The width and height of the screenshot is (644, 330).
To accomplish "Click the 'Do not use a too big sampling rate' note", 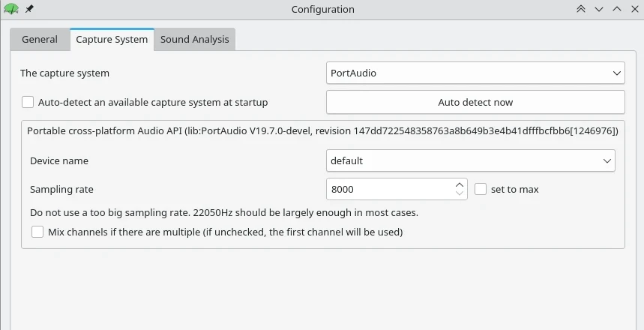I will click(224, 213).
